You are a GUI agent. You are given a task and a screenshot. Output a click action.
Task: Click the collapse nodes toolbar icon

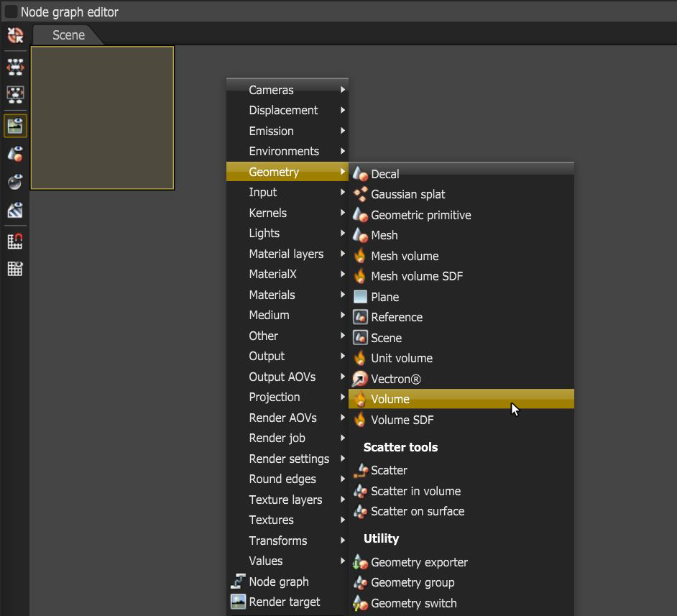tap(15, 95)
